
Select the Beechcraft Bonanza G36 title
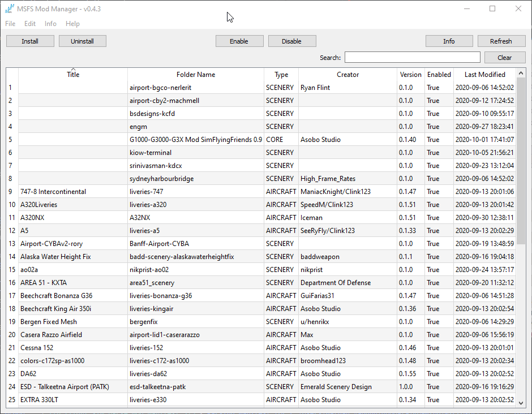73,295
